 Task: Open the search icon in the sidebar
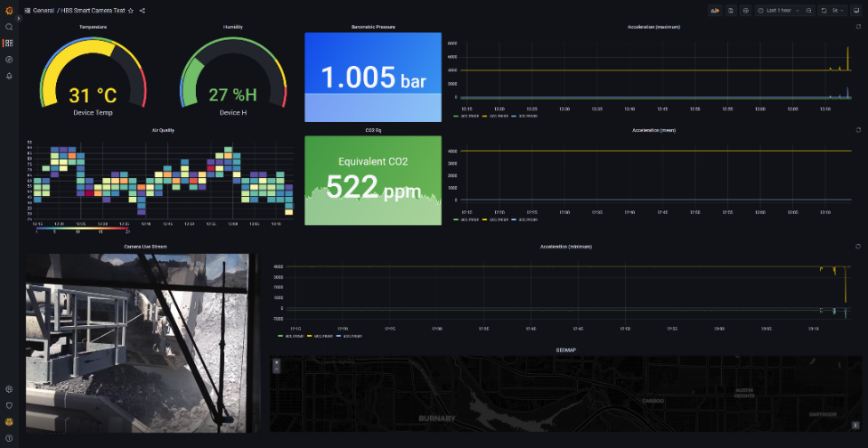pos(9,27)
